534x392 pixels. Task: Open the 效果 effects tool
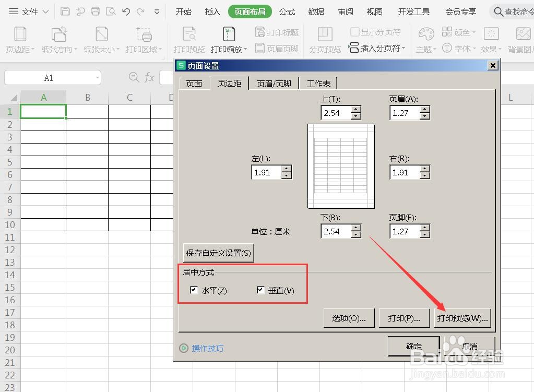pyautogui.click(x=491, y=40)
